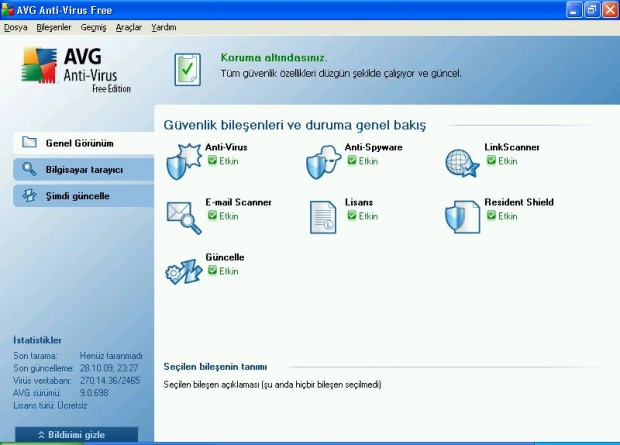Select the Genel Görünüm tab

pos(84,143)
